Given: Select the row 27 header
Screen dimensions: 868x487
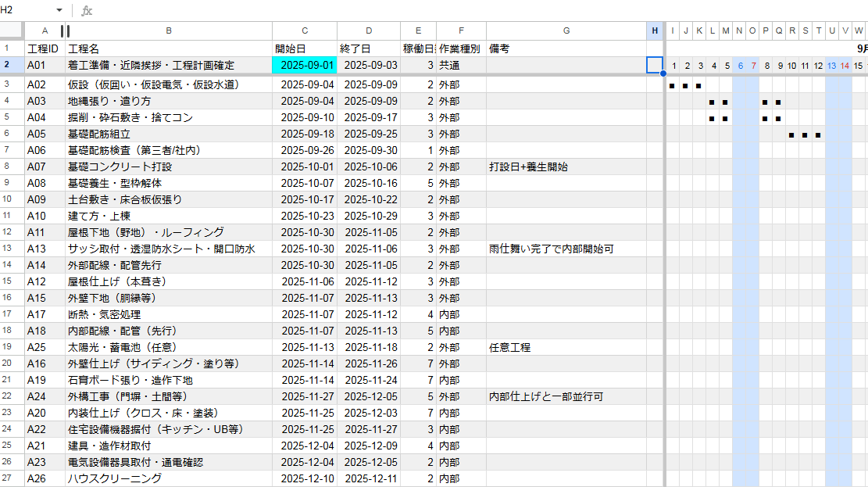Looking at the screenshot, I should coord(13,478).
